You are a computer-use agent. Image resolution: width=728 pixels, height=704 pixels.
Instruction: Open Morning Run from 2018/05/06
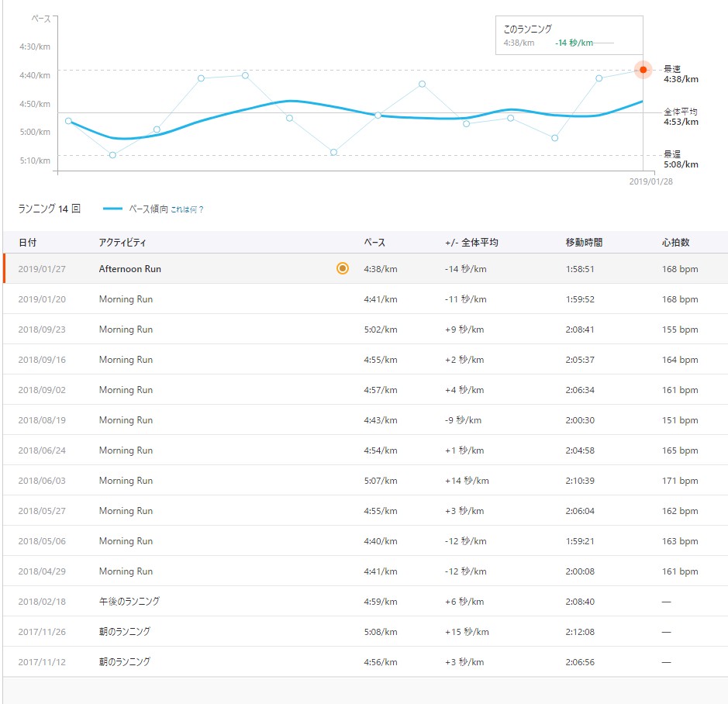coord(126,540)
